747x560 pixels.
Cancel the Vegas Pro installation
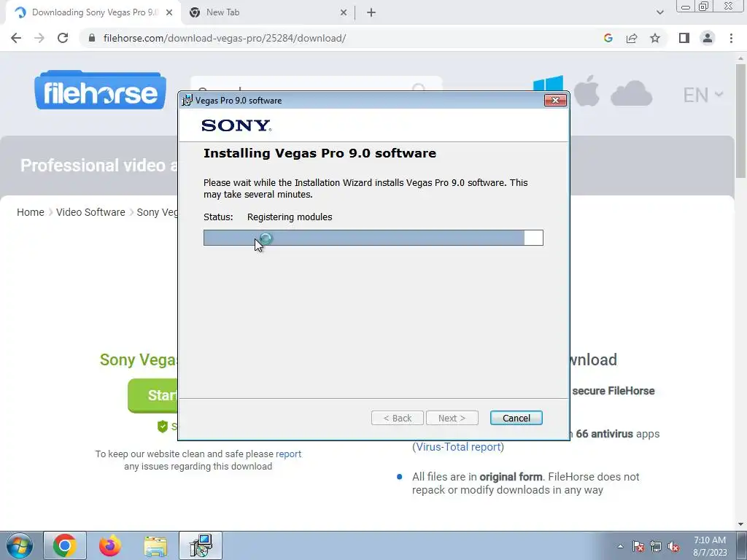[x=516, y=418]
